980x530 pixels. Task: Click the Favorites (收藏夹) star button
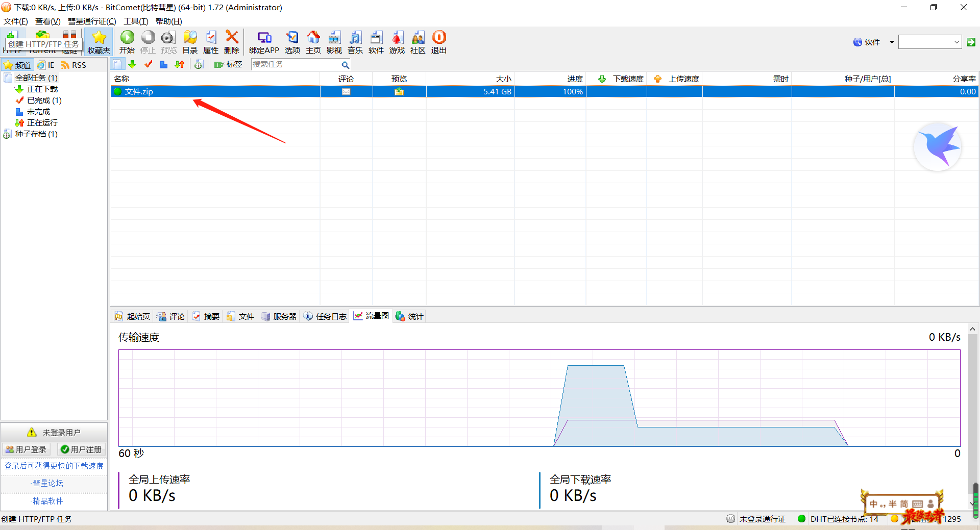pyautogui.click(x=99, y=42)
